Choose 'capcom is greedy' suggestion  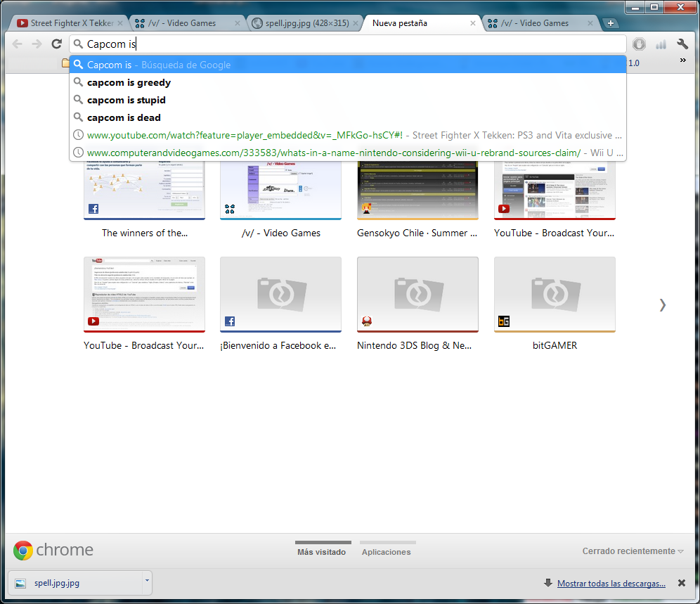point(347,82)
